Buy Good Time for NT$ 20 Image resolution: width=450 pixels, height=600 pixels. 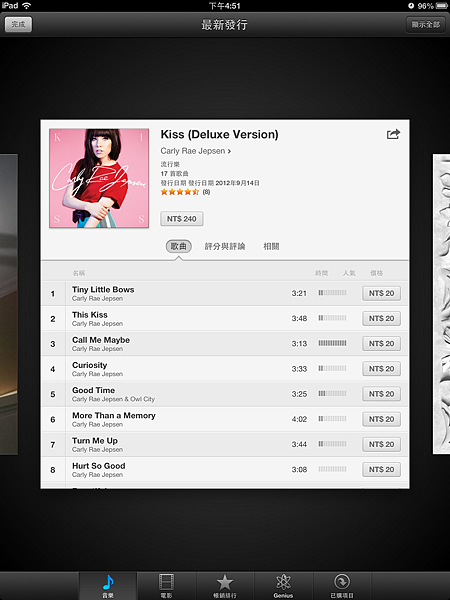point(382,394)
